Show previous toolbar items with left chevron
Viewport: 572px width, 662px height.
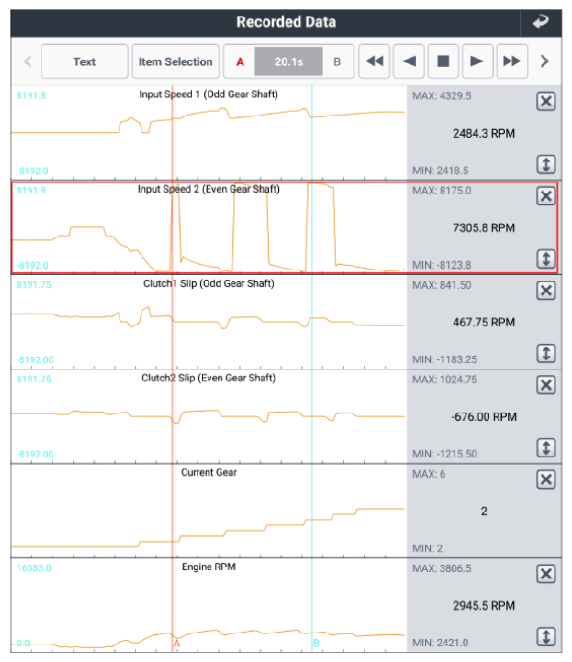tap(27, 62)
